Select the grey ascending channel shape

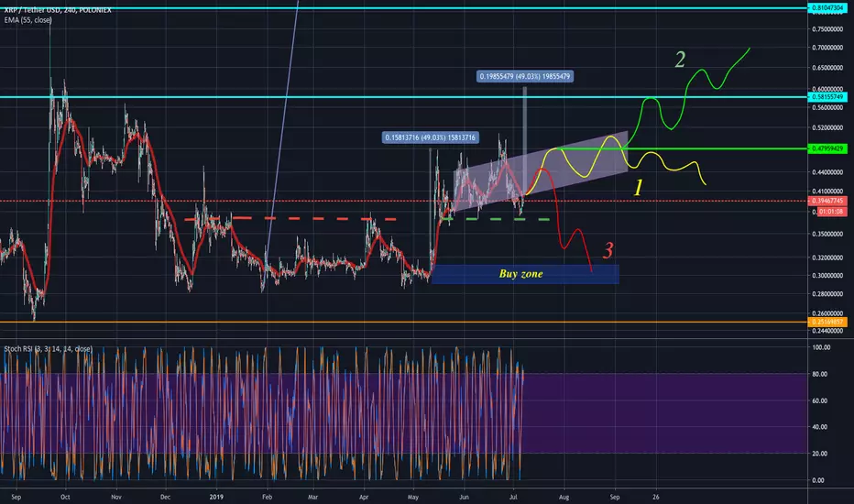tap(541, 171)
